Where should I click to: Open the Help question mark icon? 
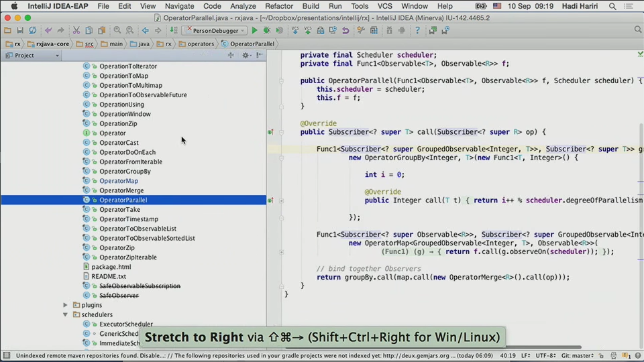417,31
